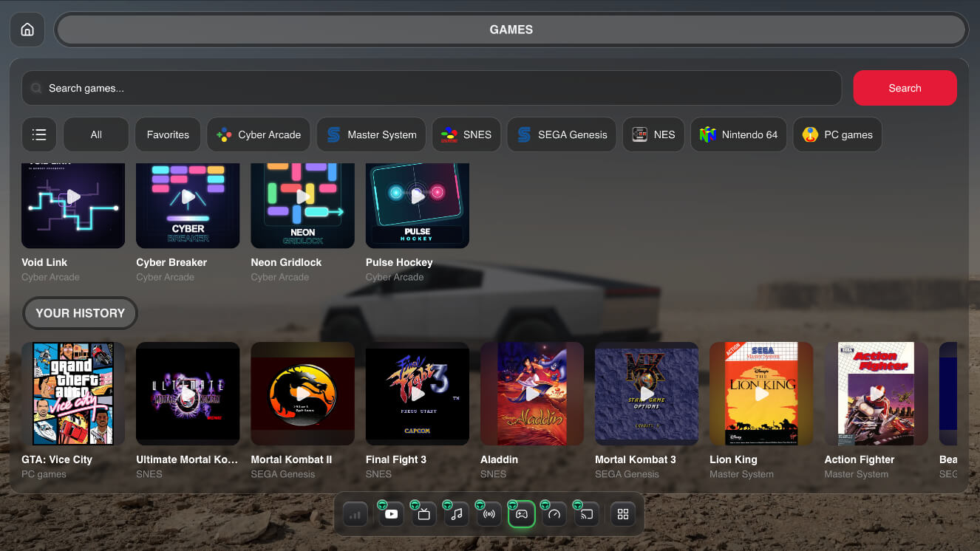
Task: Go to the home screen icon
Action: (27, 30)
